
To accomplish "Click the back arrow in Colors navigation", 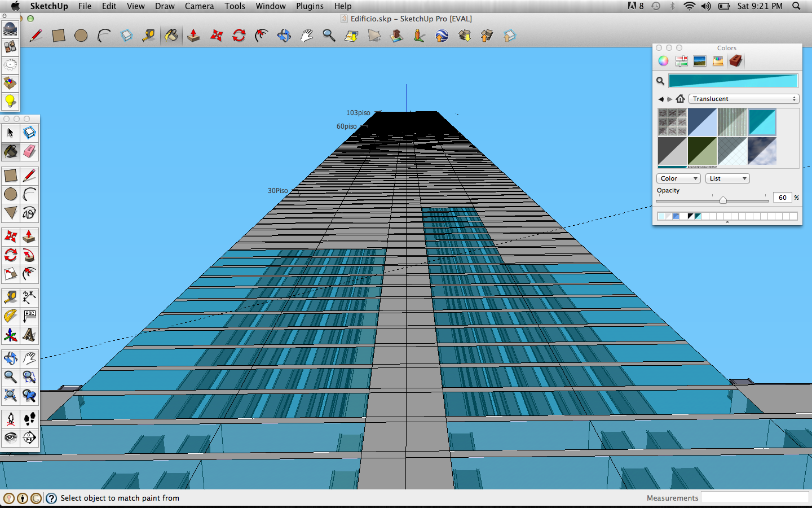I will tap(661, 99).
